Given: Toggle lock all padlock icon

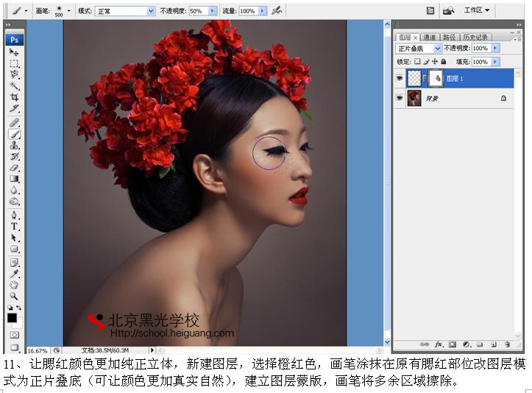Looking at the screenshot, I should [x=443, y=61].
